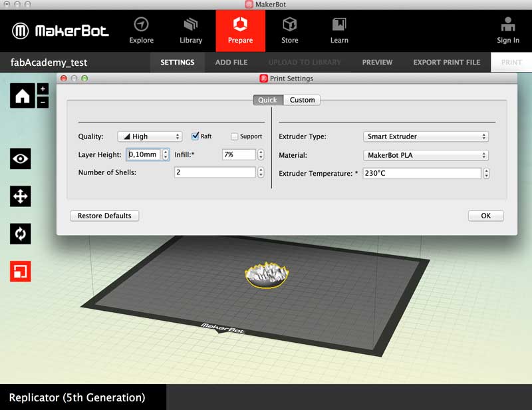532x410 pixels.
Task: Switch to the Quick tab
Action: (x=268, y=100)
